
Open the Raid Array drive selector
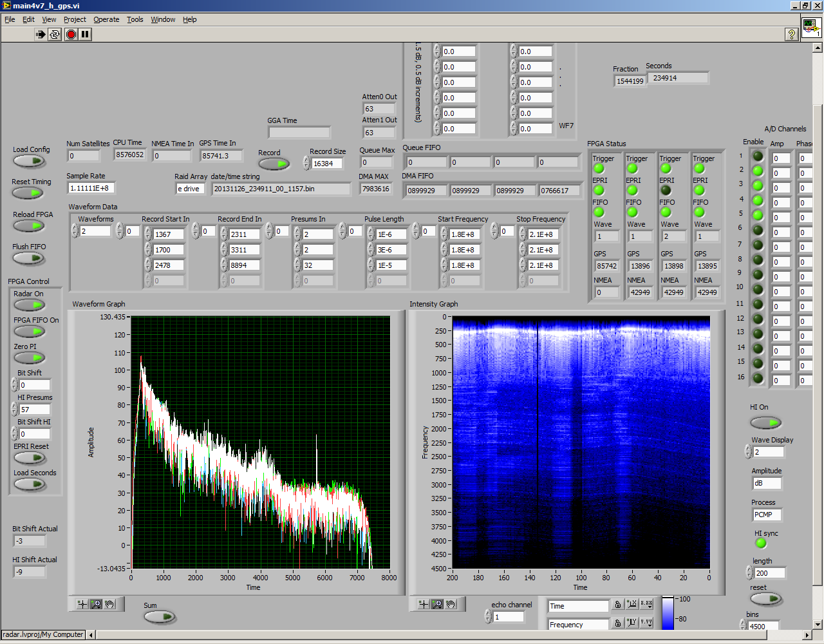[190, 189]
